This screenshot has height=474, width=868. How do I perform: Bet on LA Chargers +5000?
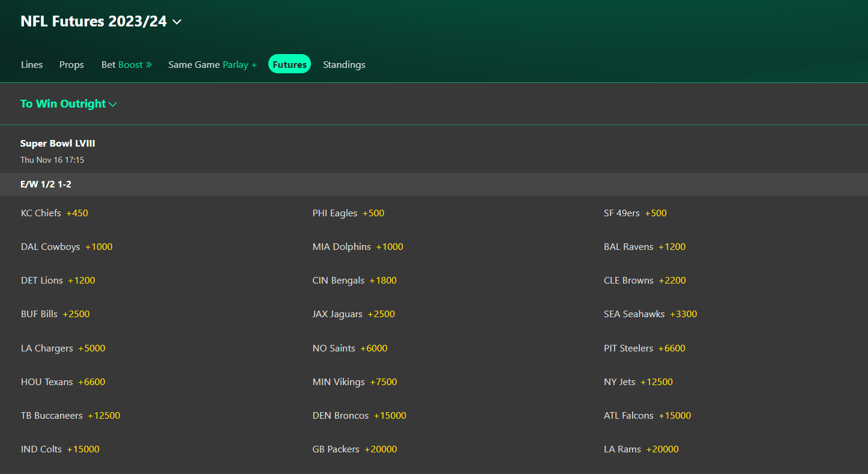(x=63, y=348)
